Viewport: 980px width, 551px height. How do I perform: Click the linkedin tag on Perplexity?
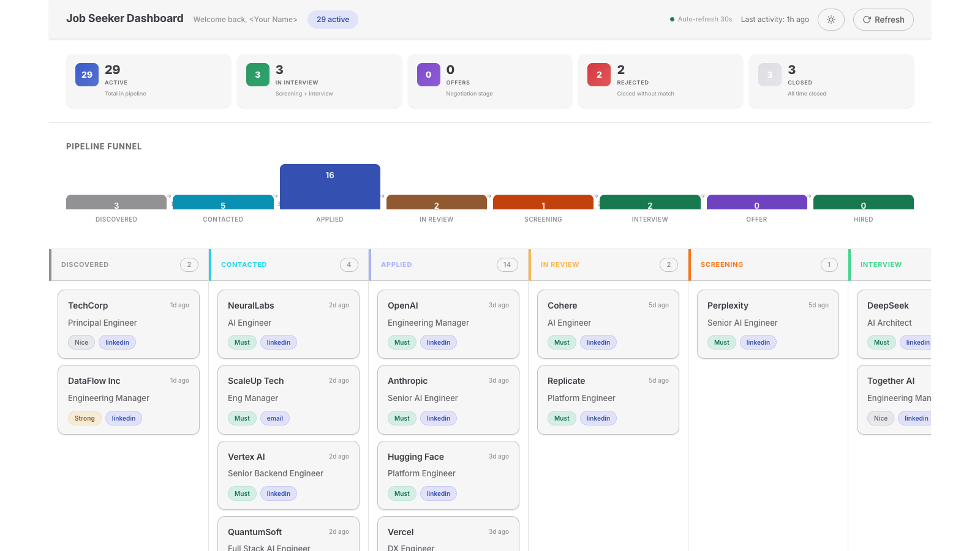(758, 342)
